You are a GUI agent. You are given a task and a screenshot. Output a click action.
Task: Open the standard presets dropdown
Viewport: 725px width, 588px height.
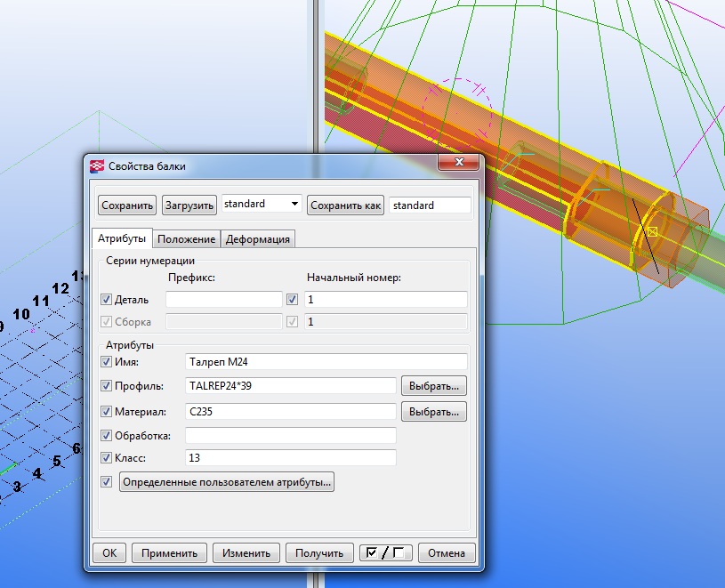point(294,205)
